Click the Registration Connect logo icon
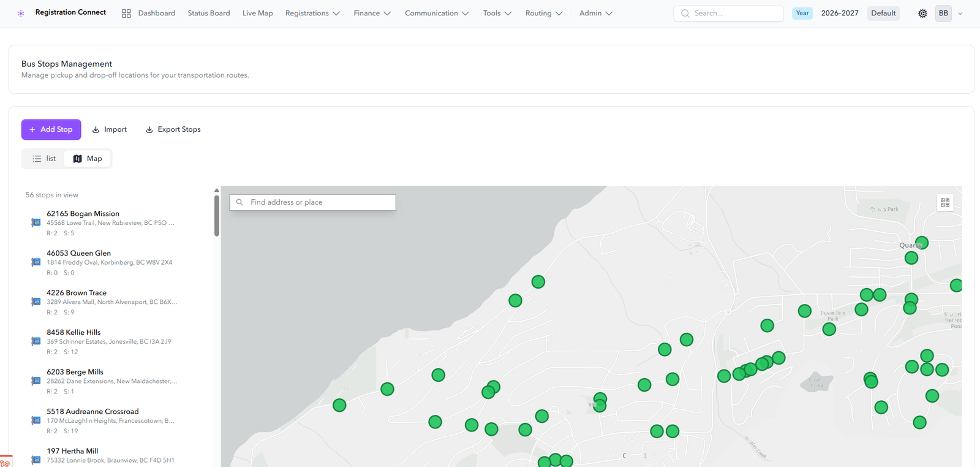The width and height of the screenshot is (980, 467). point(21,13)
